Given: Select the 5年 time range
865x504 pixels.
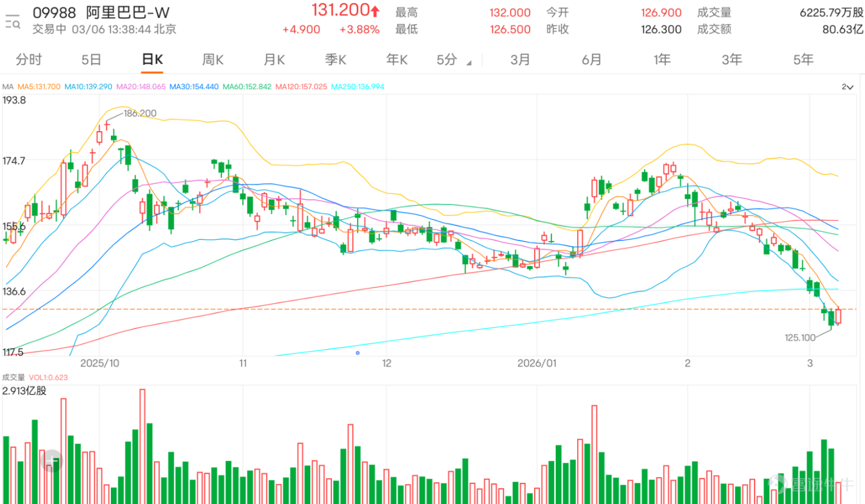Looking at the screenshot, I should click(803, 59).
